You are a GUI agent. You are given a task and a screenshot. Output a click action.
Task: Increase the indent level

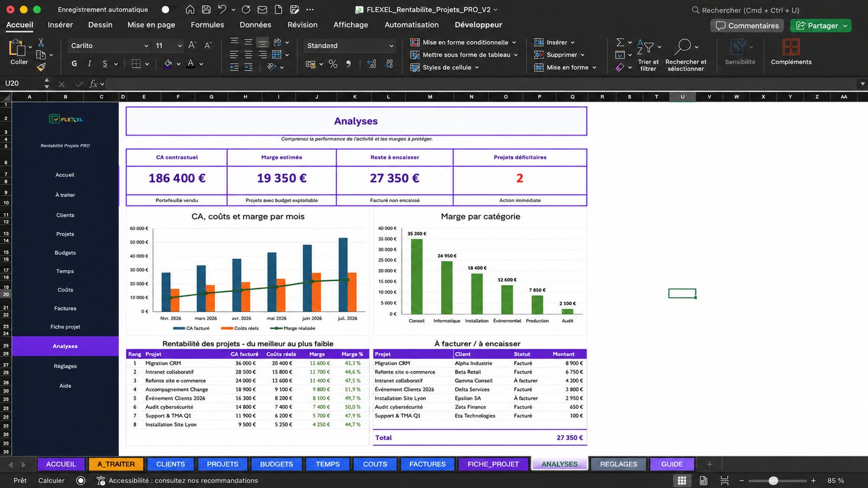pyautogui.click(x=248, y=67)
